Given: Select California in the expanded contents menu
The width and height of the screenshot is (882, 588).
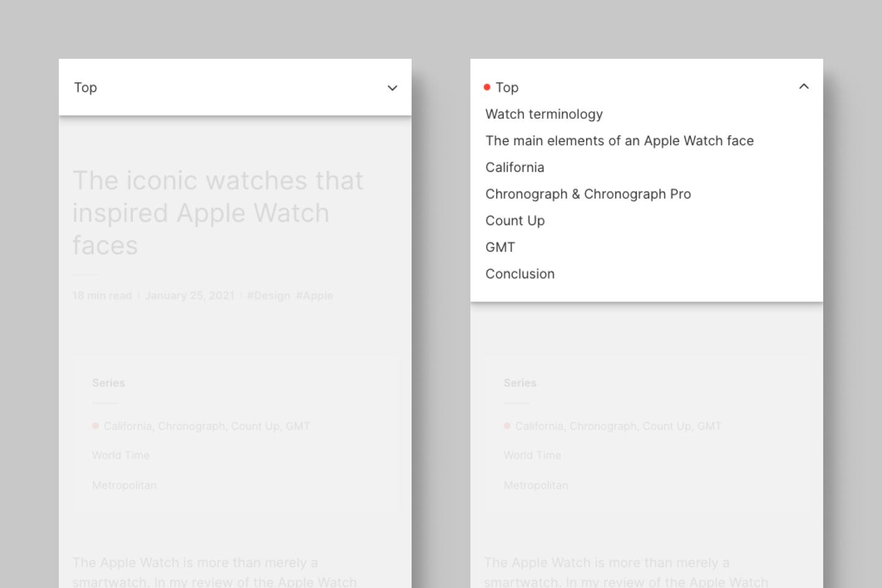Looking at the screenshot, I should coord(514,167).
